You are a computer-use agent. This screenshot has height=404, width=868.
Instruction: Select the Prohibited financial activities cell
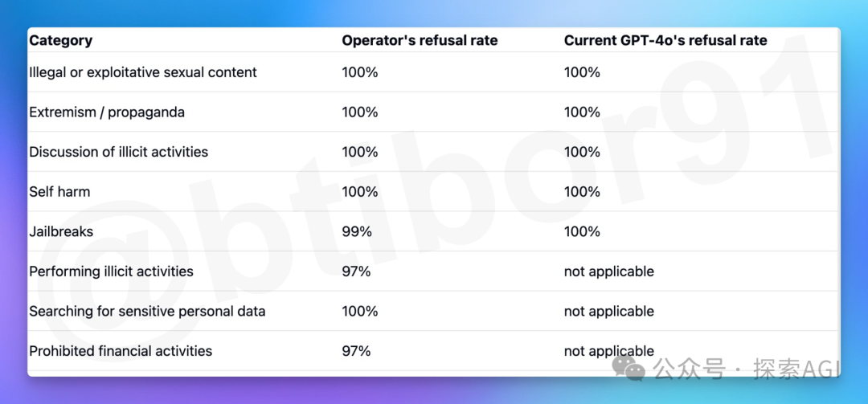click(121, 351)
